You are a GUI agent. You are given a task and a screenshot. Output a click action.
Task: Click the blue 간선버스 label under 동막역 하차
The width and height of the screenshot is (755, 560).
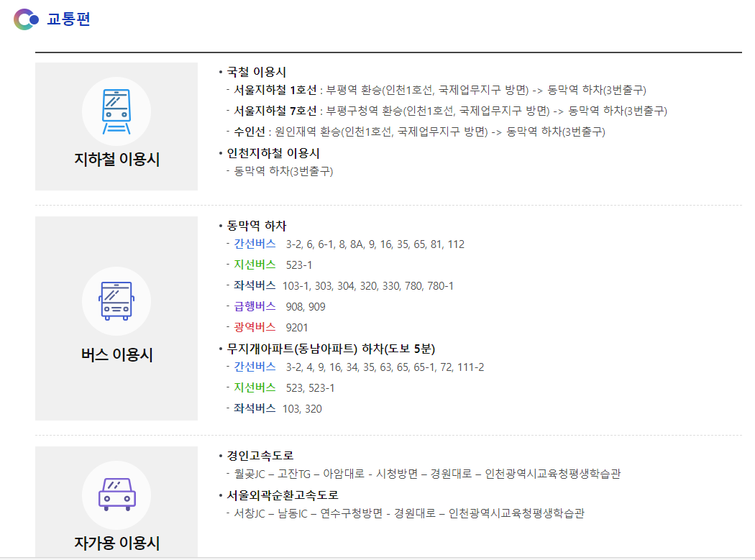point(255,244)
